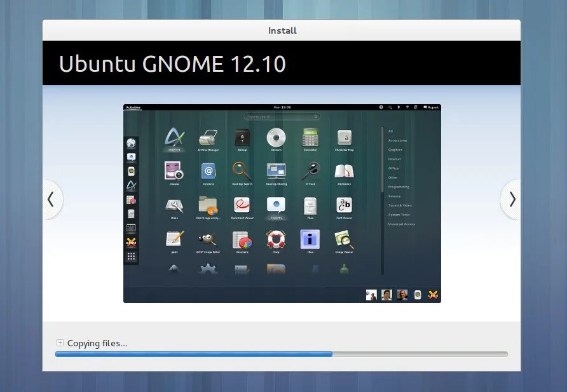
Task: Click the Font Viewer icon
Action: (345, 205)
